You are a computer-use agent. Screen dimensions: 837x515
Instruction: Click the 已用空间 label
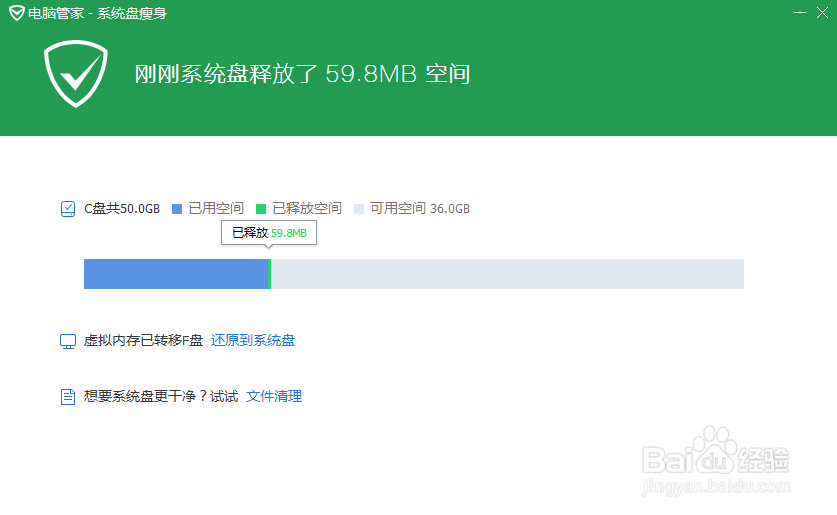[x=216, y=209]
